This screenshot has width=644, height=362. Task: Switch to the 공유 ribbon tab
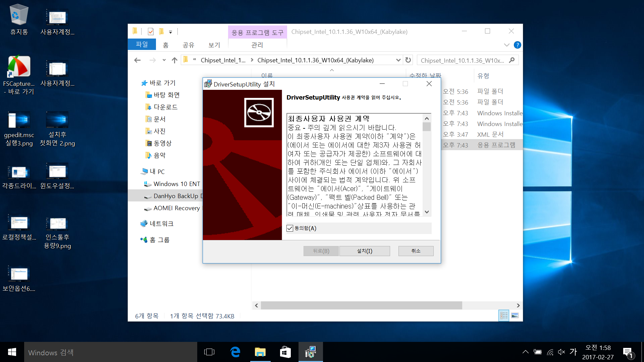(x=189, y=45)
